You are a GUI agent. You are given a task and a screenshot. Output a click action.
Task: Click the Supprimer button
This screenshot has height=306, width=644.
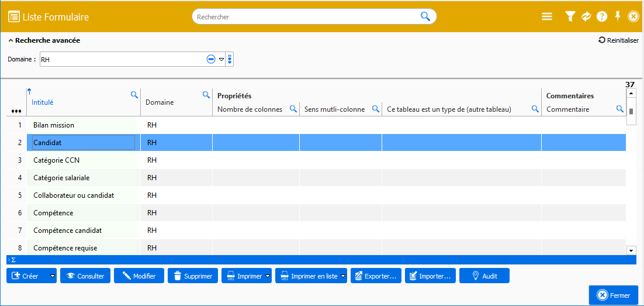tap(193, 276)
